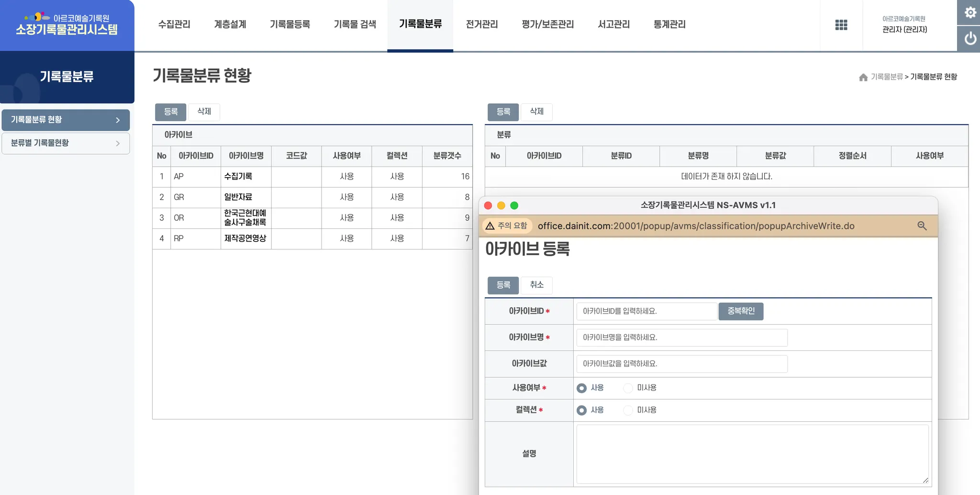Open the settings gear icon
Screen dimensions: 980x495
pyautogui.click(x=970, y=12)
